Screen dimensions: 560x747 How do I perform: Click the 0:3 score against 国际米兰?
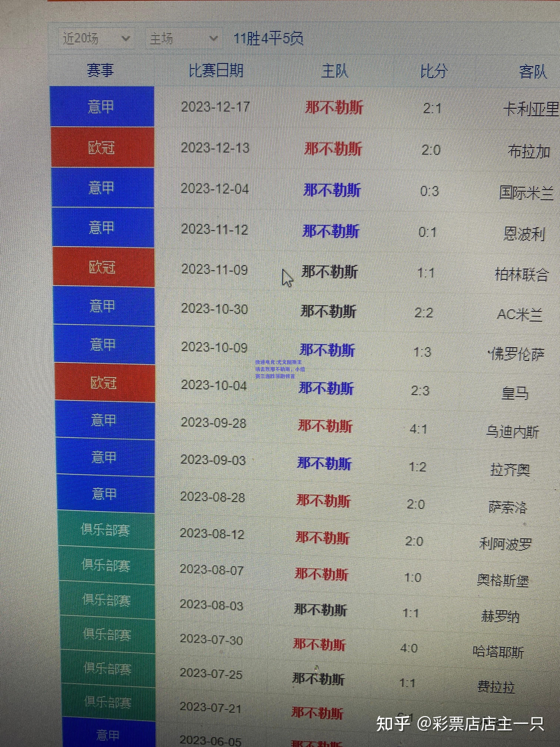429,191
